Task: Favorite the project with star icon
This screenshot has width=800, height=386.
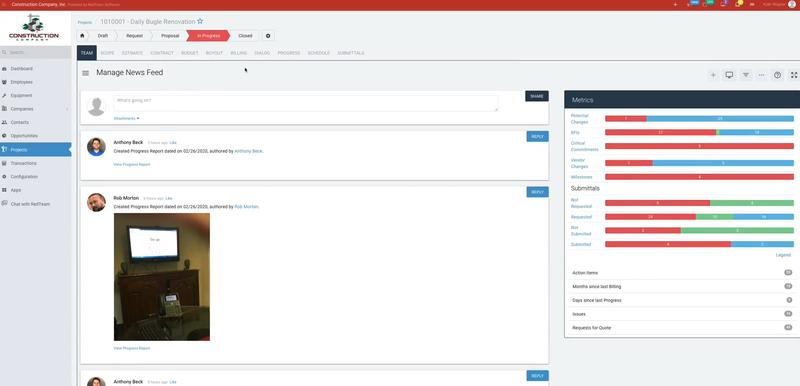Action: pos(200,21)
